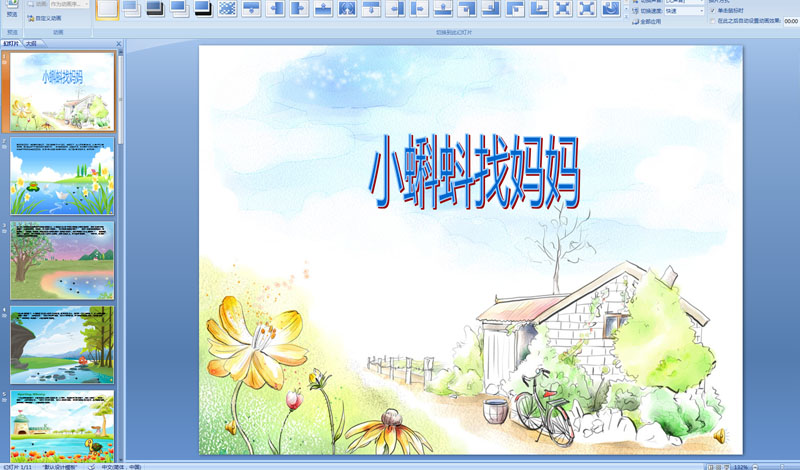Click the 132% zoom level

point(741,467)
